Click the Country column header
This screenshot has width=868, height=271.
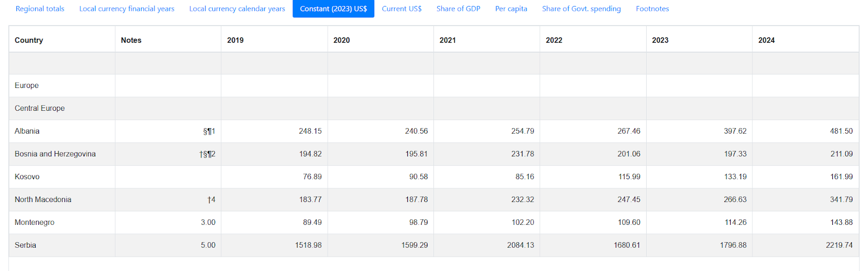[29, 40]
